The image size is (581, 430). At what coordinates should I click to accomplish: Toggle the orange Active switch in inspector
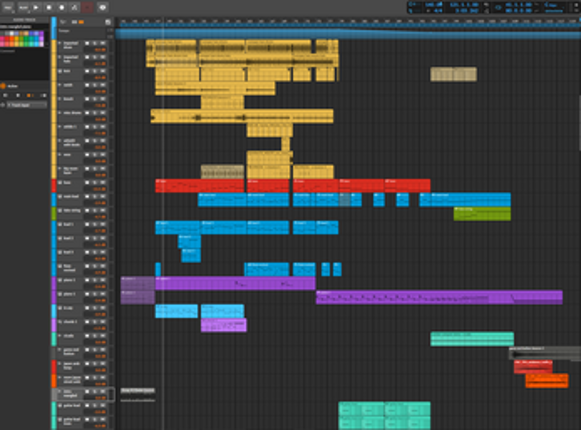tap(3, 86)
